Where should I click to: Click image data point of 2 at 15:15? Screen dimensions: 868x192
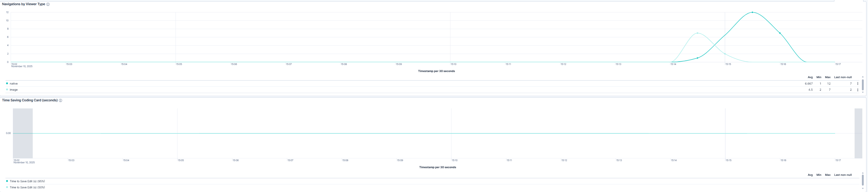click(725, 54)
